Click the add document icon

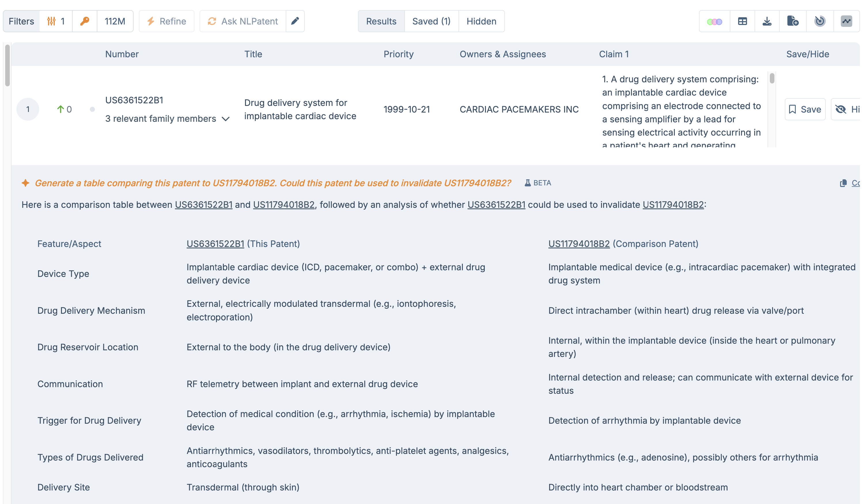click(x=792, y=21)
